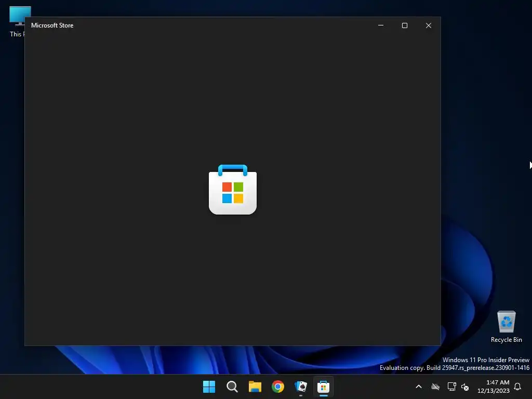The image size is (532, 399).
Task: Launch File Explorer from the taskbar
Action: tap(255, 387)
